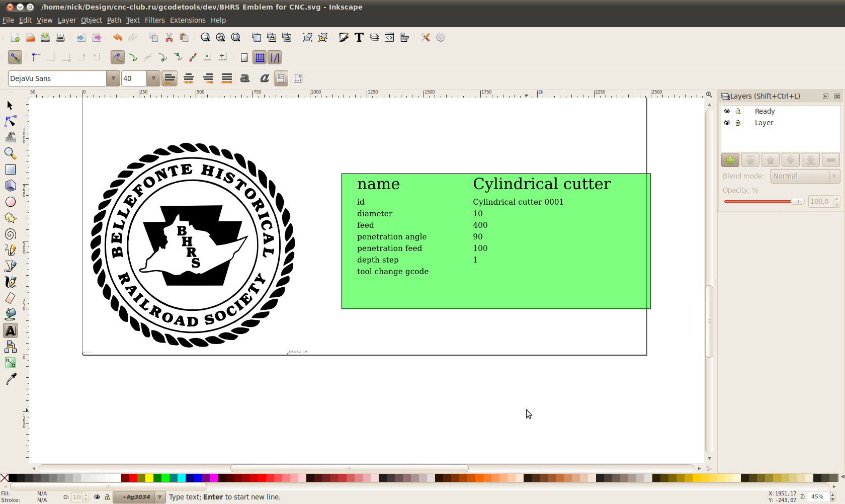This screenshot has height=504, width=845.
Task: Select the star polygon tool
Action: (x=10, y=218)
